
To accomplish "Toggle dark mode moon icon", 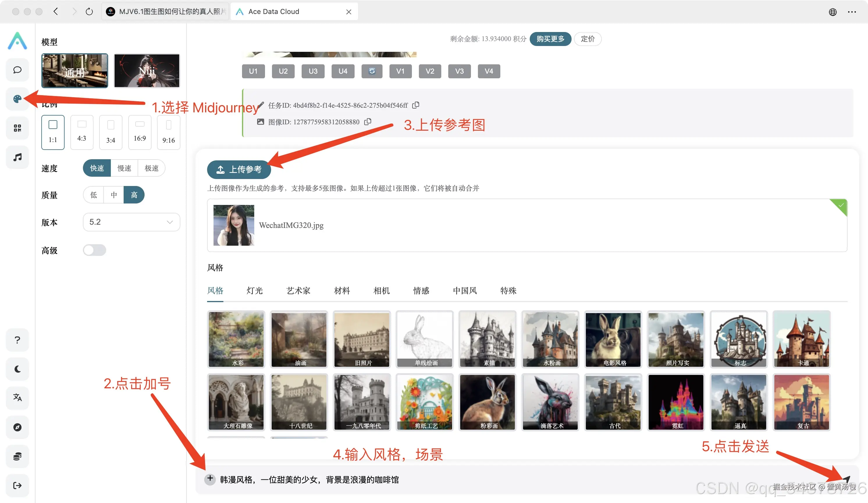I will pos(17,369).
